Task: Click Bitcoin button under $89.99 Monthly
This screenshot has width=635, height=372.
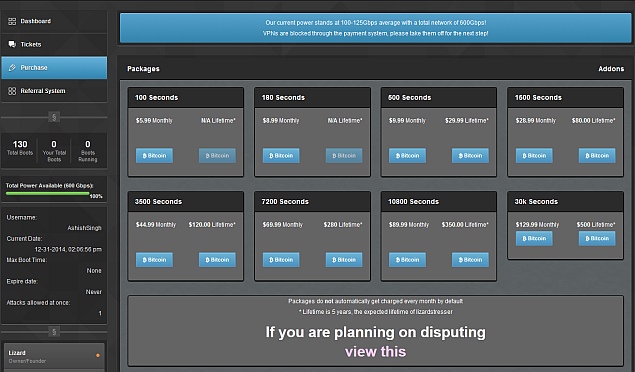Action: point(407,259)
